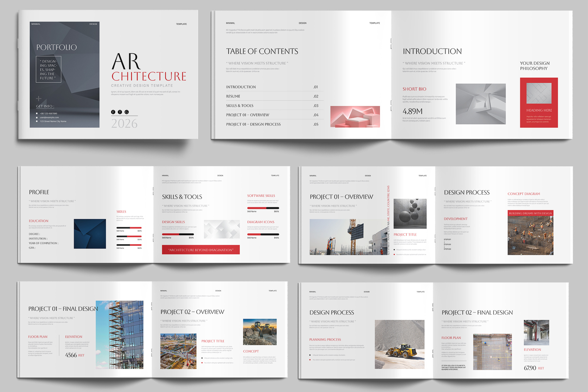
Task: Click the square bullet beside the street address
Action: point(37,122)
